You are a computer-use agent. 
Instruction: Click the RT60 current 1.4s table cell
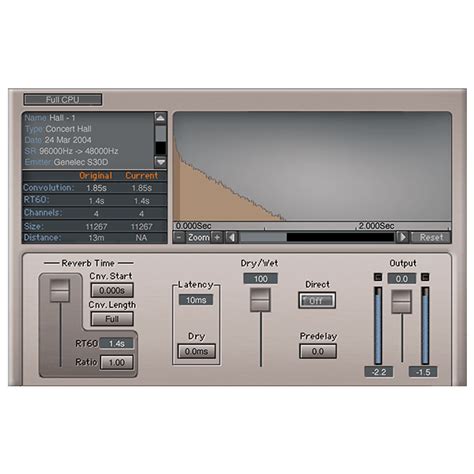tap(142, 201)
